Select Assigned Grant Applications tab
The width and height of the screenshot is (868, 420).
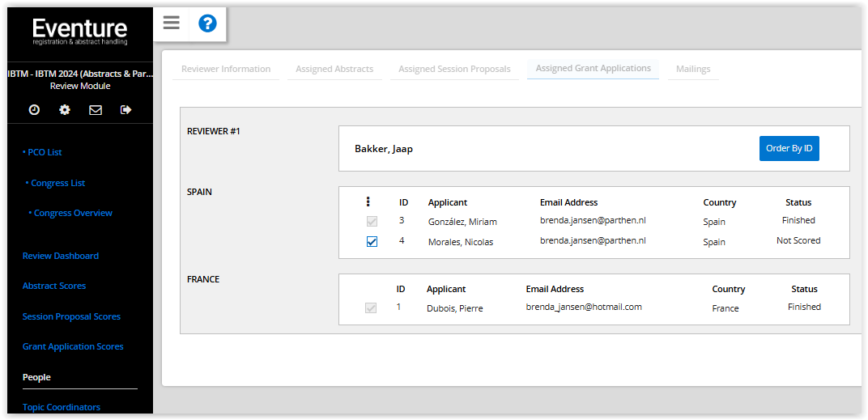[593, 69]
